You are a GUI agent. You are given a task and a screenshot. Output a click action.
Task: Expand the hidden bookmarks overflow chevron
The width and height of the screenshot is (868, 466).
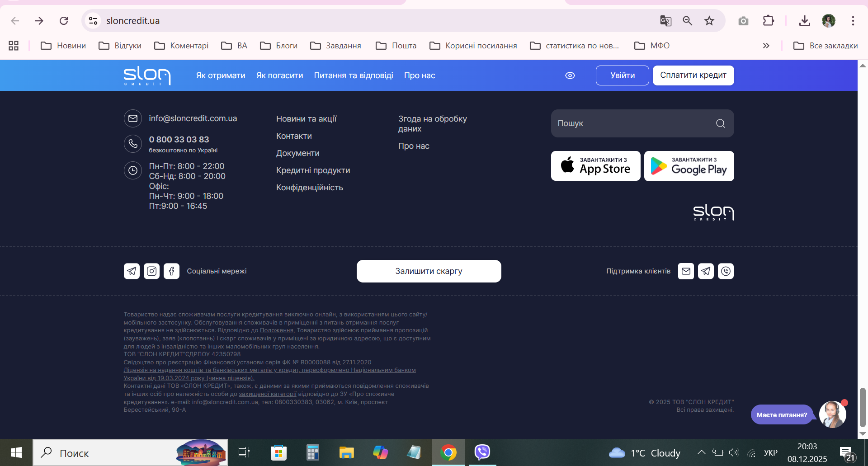click(x=766, y=46)
